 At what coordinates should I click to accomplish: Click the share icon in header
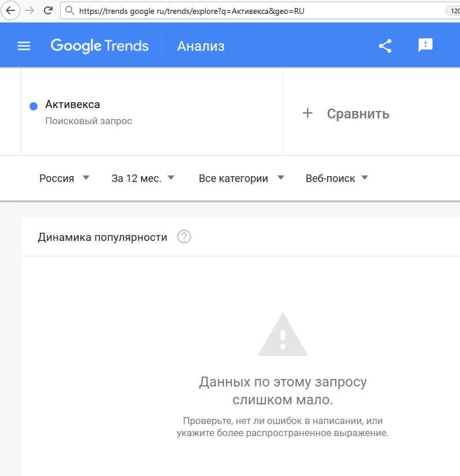click(385, 46)
